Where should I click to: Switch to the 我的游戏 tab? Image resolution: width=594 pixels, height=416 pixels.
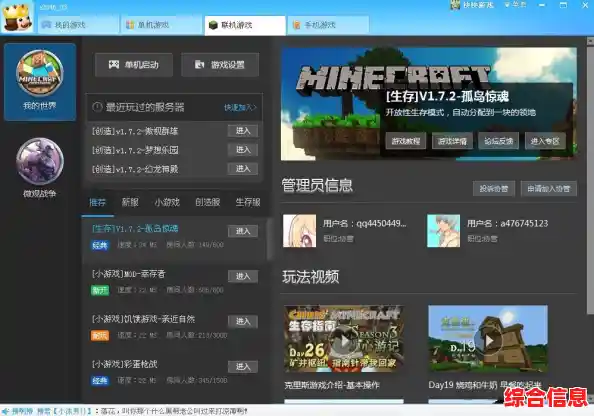tap(78, 25)
